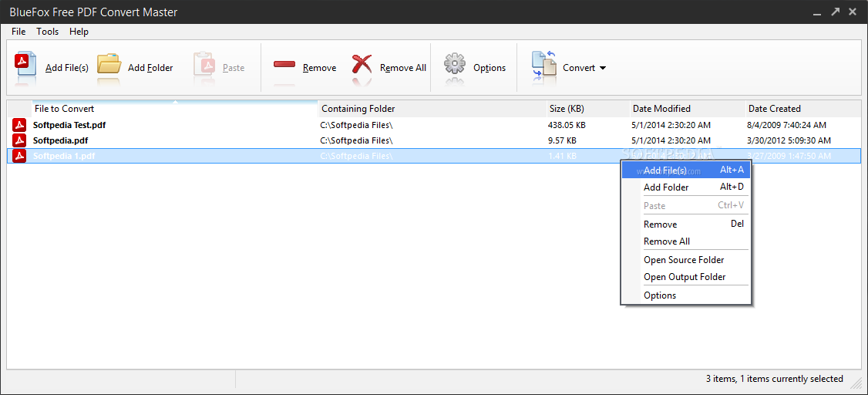Sort by Date Modified column header

click(x=688, y=109)
